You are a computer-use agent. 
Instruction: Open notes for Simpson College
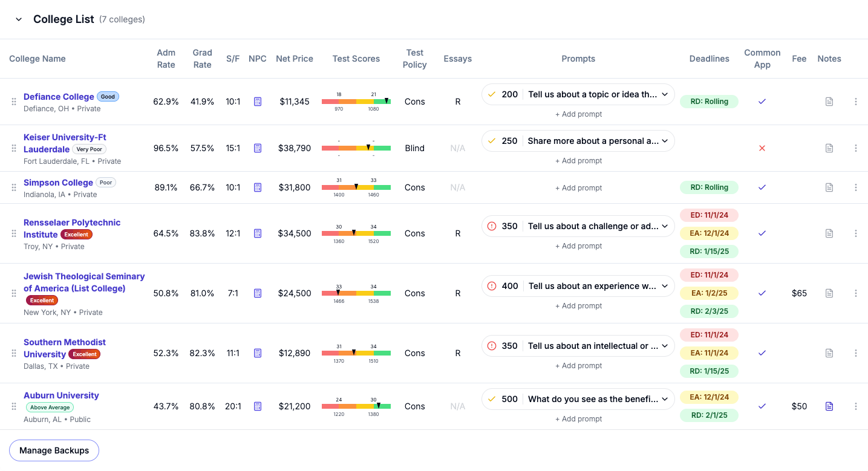click(829, 187)
